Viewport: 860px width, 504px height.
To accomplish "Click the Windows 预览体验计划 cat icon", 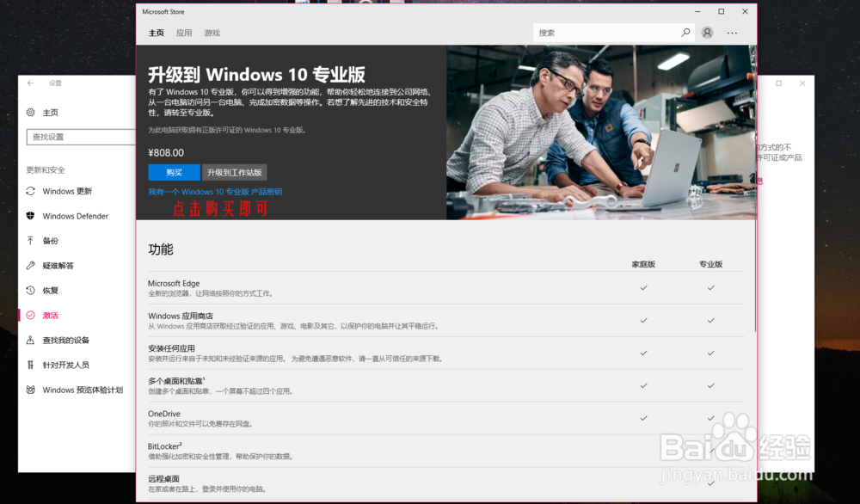I will tap(31, 390).
